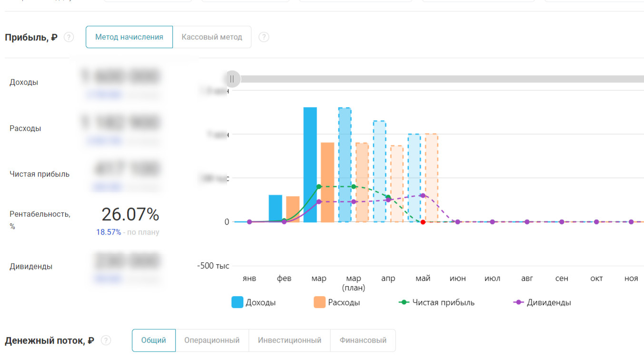Select the Общий cash flow tab
Screen dimensions: 644x357
click(x=154, y=340)
